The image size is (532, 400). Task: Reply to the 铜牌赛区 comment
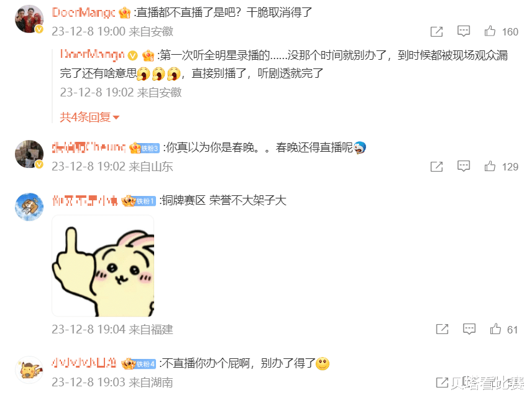point(469,328)
